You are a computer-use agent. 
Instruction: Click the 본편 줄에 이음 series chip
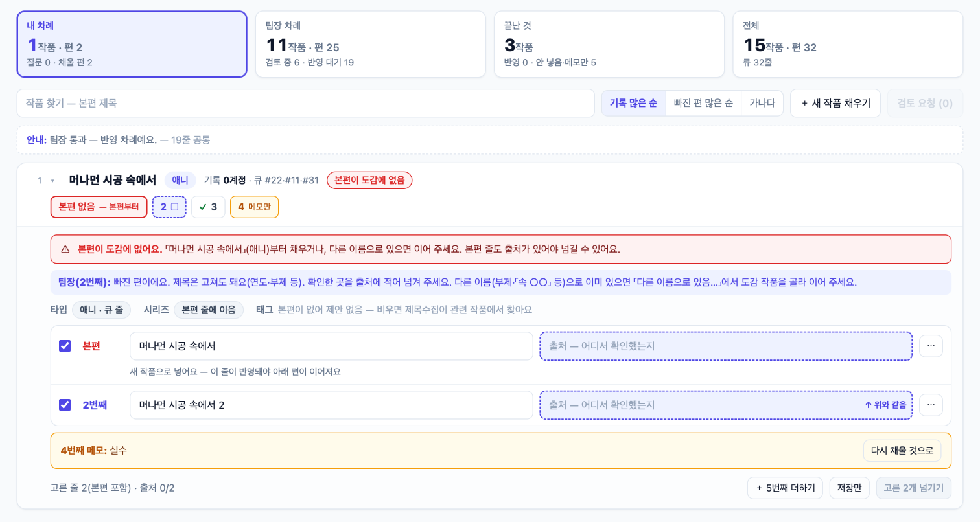[x=209, y=310]
